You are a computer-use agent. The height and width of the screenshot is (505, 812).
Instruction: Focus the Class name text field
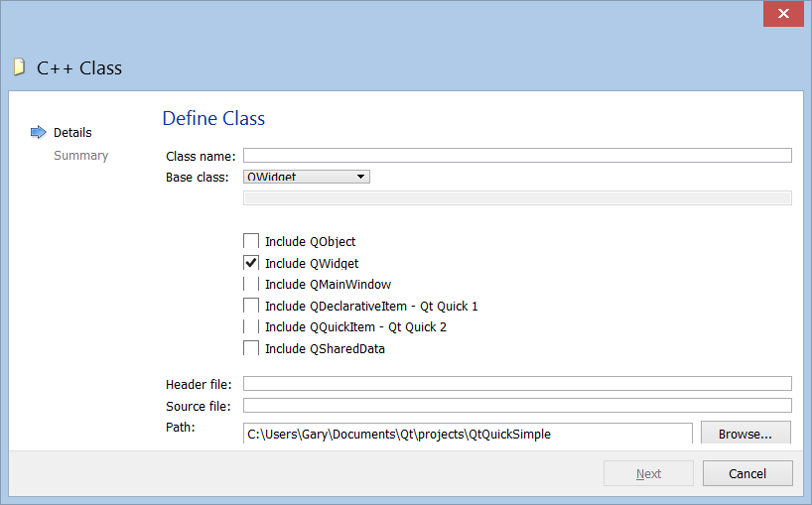click(x=517, y=155)
